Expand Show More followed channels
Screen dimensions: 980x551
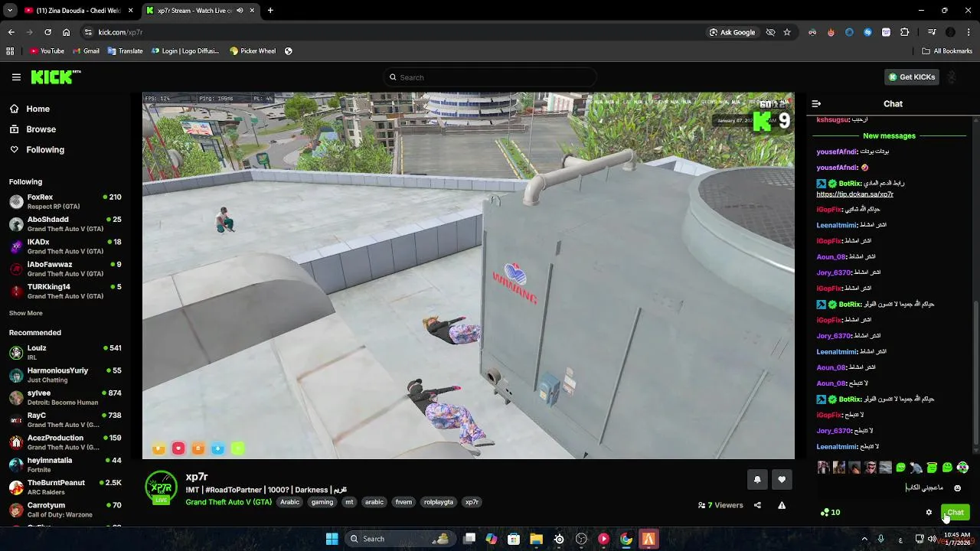[25, 313]
